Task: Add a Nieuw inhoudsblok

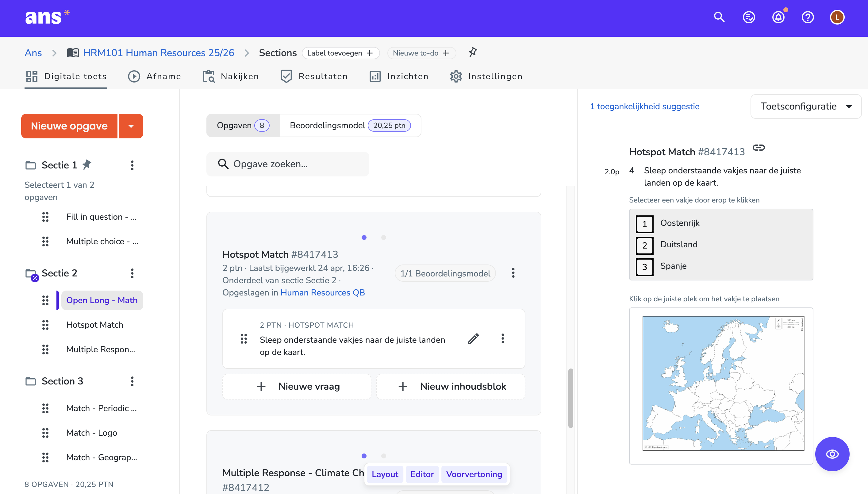Action: point(451,386)
